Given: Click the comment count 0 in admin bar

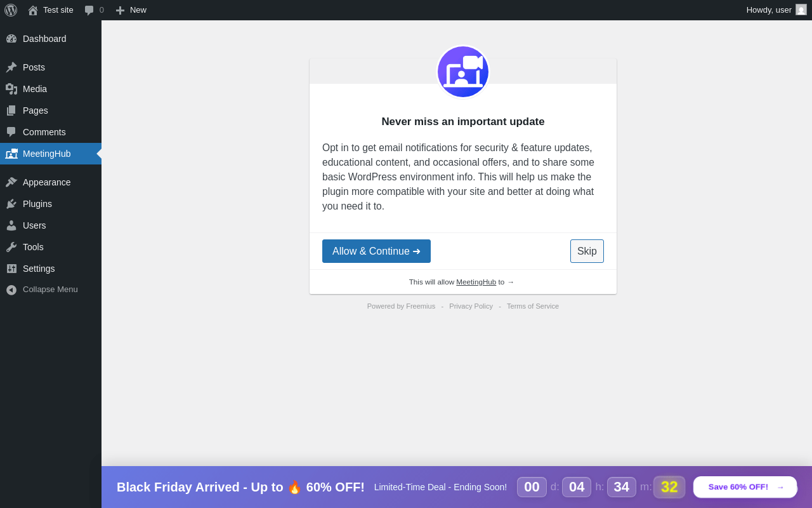Looking at the screenshot, I should pyautogui.click(x=101, y=10).
